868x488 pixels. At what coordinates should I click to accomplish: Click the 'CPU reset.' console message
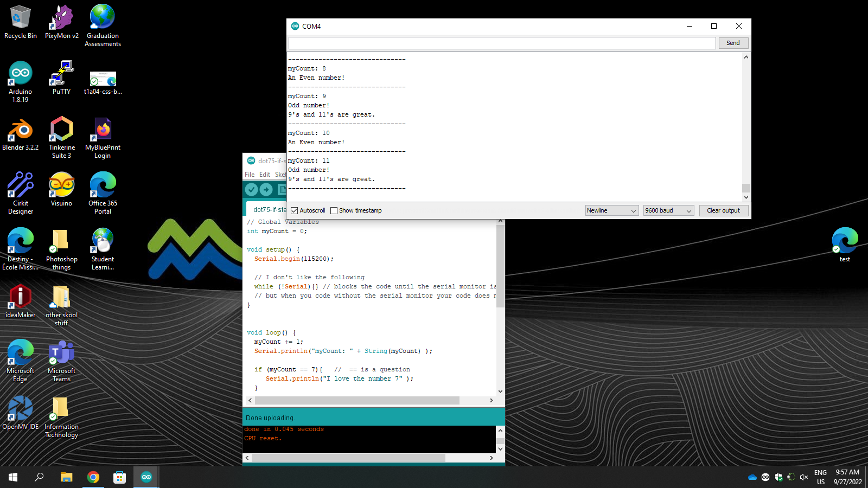click(263, 439)
